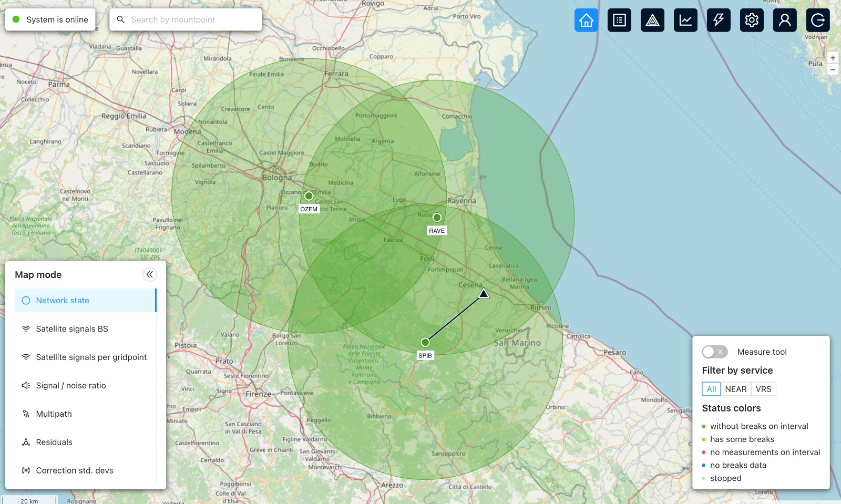Open the list view icon

(x=619, y=20)
